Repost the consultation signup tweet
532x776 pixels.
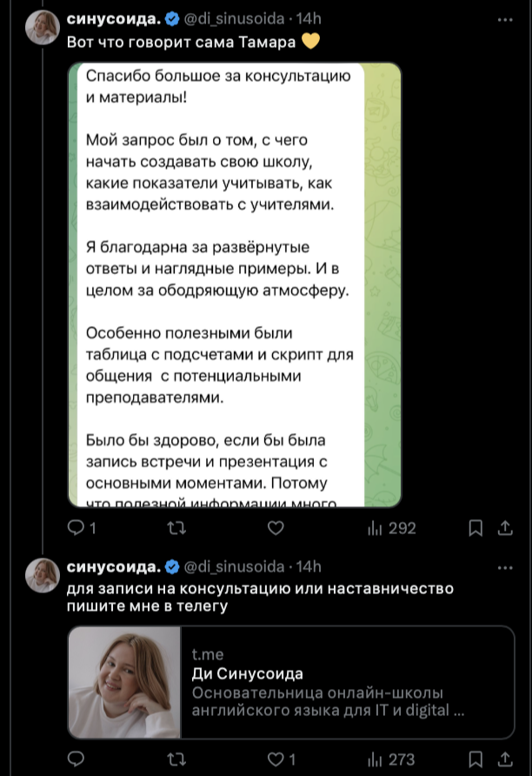click(x=176, y=759)
